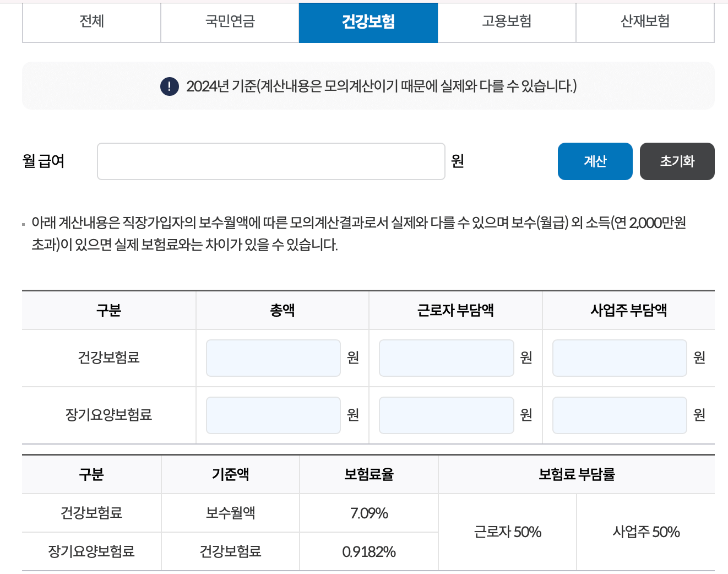Click the 초기화 reset button
728x574 pixels.
[677, 161]
